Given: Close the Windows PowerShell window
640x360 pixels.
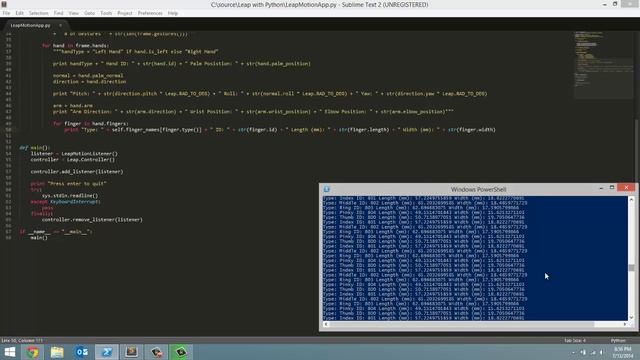Looking at the screenshot, I should [626, 188].
